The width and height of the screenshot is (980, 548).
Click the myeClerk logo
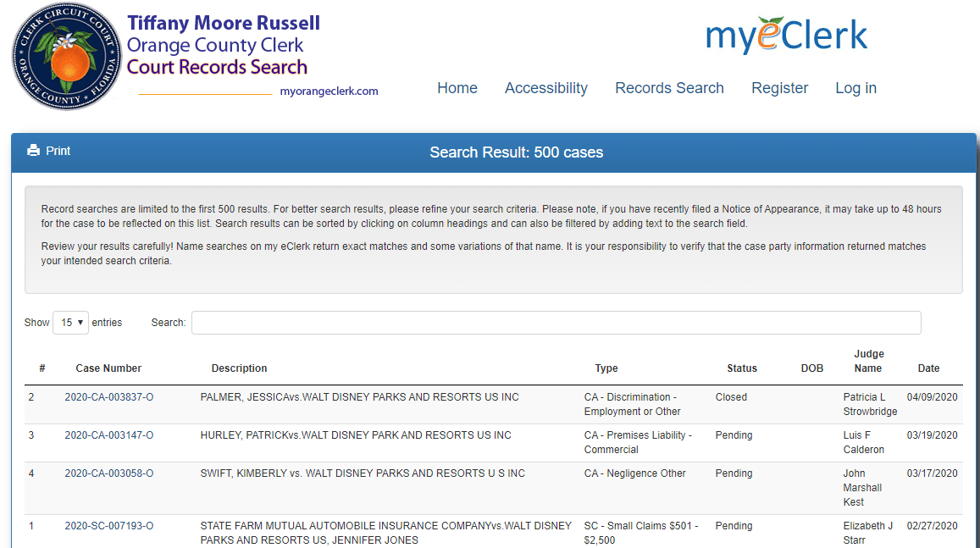tap(786, 35)
